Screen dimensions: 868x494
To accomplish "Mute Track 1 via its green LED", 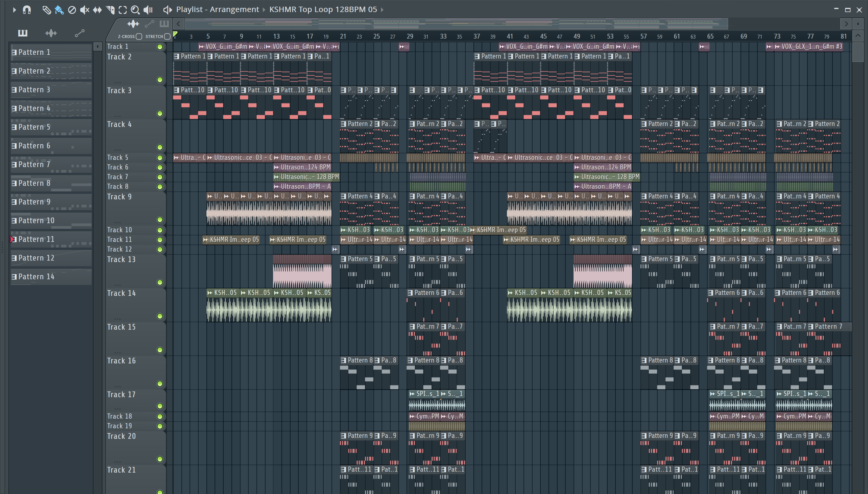I will pyautogui.click(x=160, y=47).
